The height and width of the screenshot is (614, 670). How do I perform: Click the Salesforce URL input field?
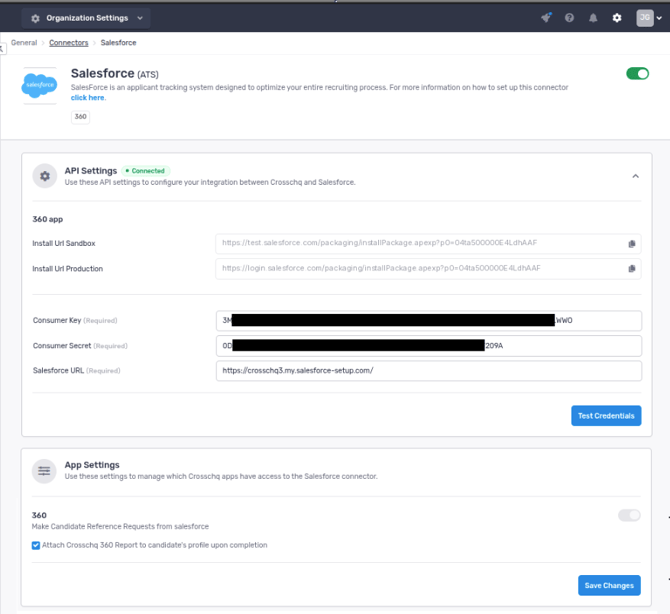pyautogui.click(x=429, y=370)
